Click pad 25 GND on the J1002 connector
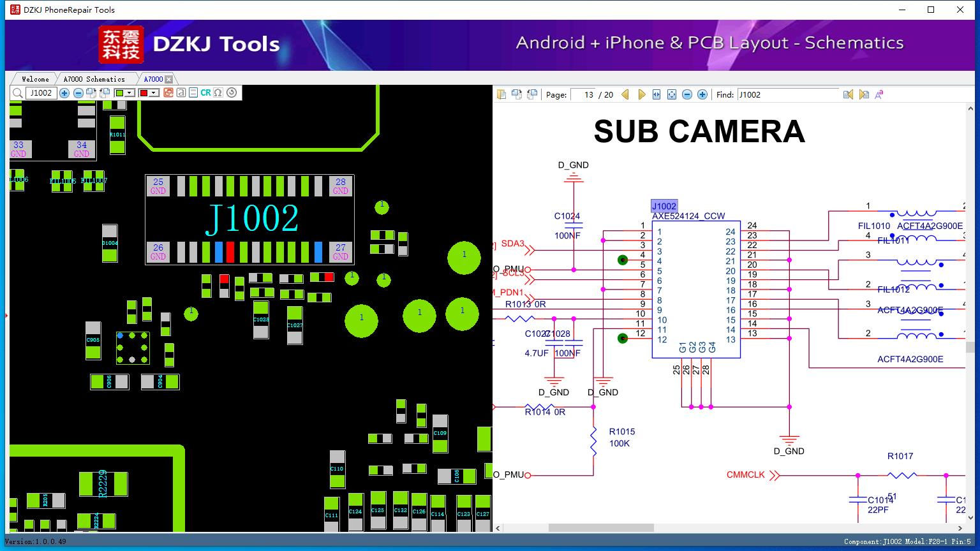 click(x=158, y=186)
